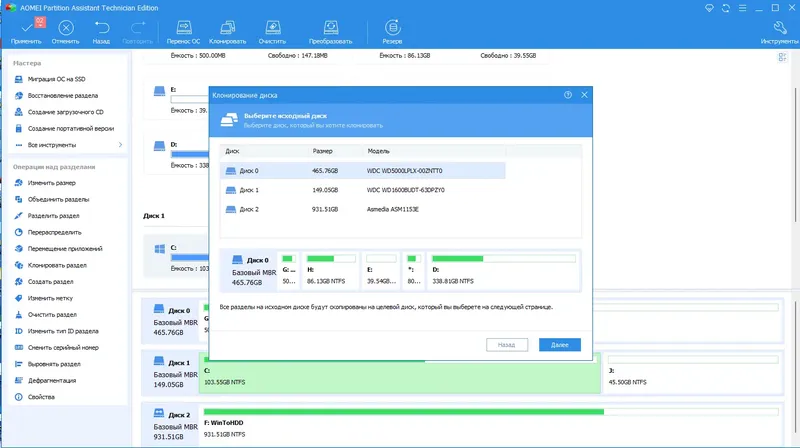Select E: 39.54GB partition in dialog

pos(381,270)
